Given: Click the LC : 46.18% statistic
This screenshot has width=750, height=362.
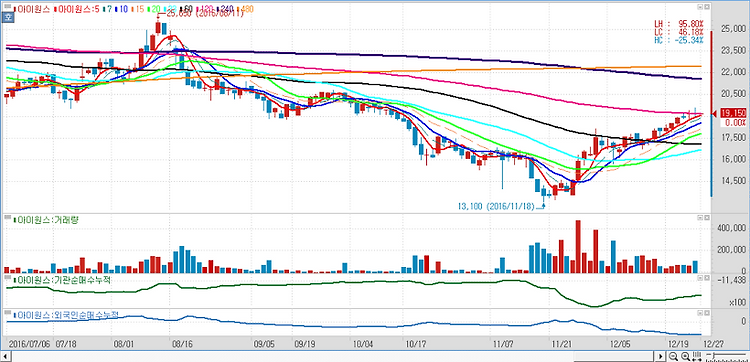Looking at the screenshot, I should (x=680, y=31).
